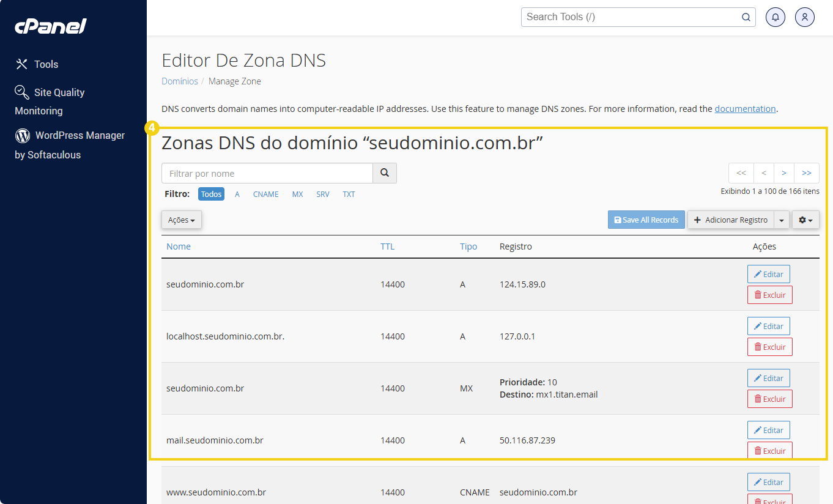
Task: Click the www.seudominio.com.br name cell
Action: [x=216, y=492]
